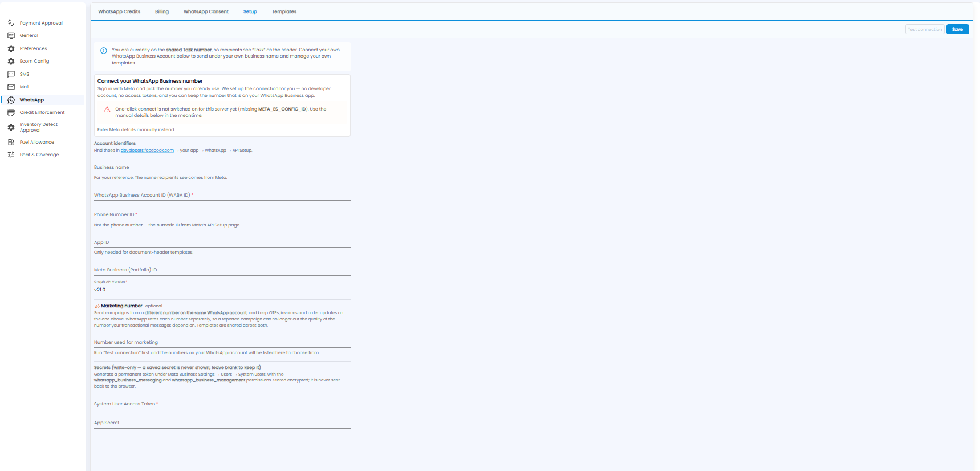Open the SMS settings message icon
This screenshot has height=471, width=980.
(x=11, y=74)
